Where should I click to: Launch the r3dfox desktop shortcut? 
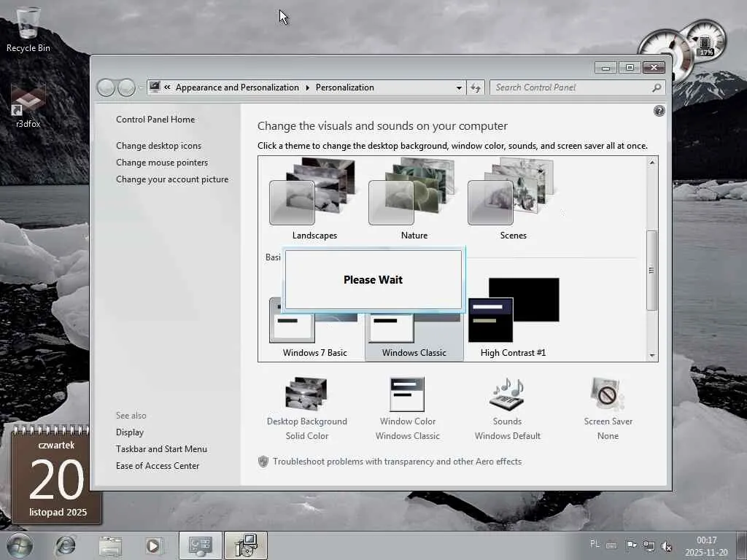click(28, 106)
